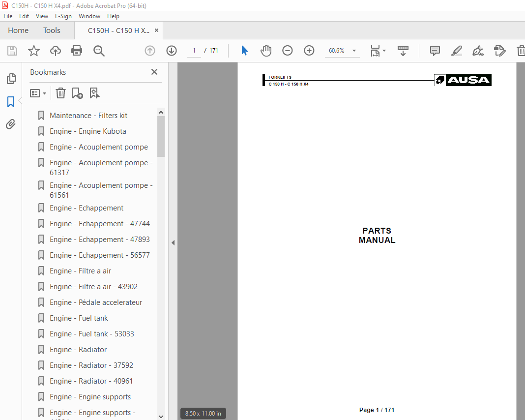Delete selected bookmark trash icon
The height and width of the screenshot is (420, 525).
click(60, 93)
